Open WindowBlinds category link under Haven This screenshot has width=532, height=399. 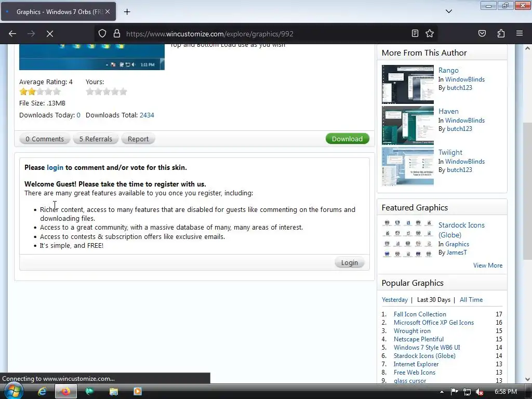[x=465, y=120]
